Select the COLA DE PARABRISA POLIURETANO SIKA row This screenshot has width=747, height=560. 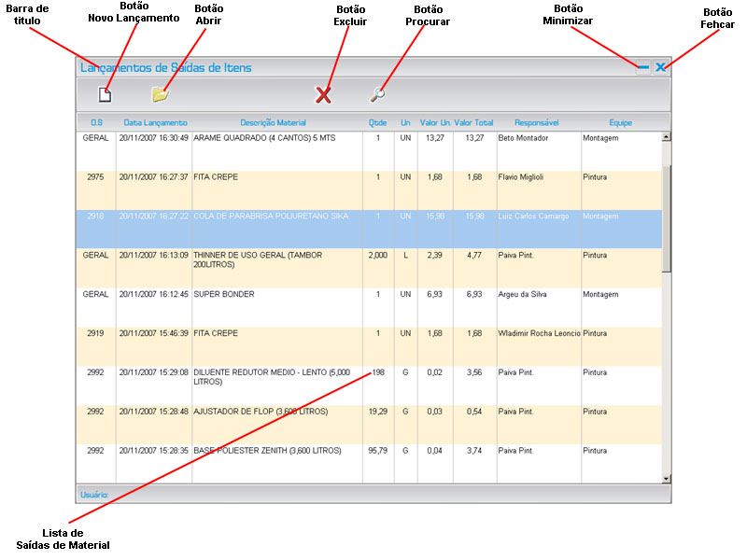click(x=271, y=217)
